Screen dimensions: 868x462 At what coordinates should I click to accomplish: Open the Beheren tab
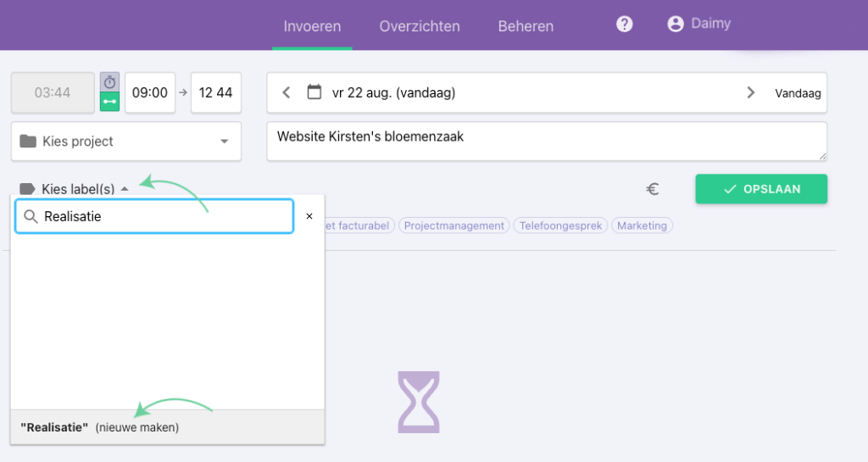pyautogui.click(x=526, y=25)
